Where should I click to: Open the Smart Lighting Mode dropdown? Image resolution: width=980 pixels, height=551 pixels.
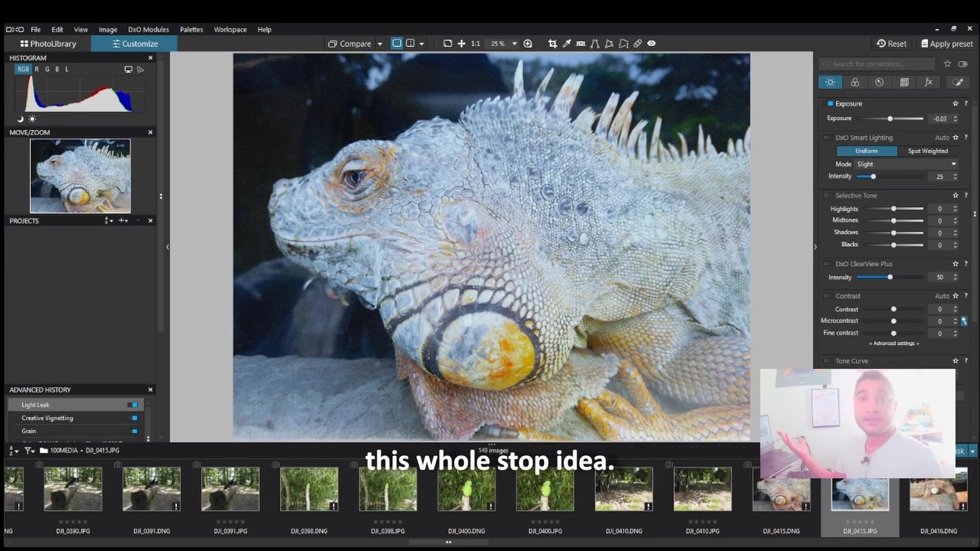[907, 164]
